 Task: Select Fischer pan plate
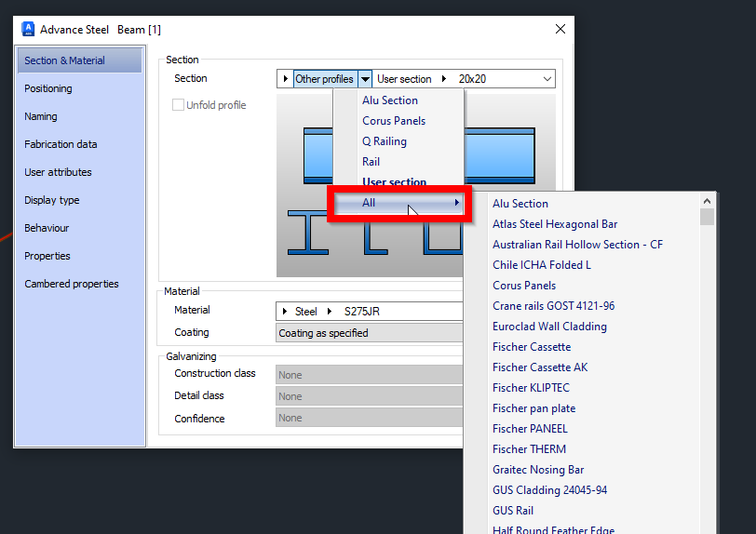pyautogui.click(x=533, y=408)
